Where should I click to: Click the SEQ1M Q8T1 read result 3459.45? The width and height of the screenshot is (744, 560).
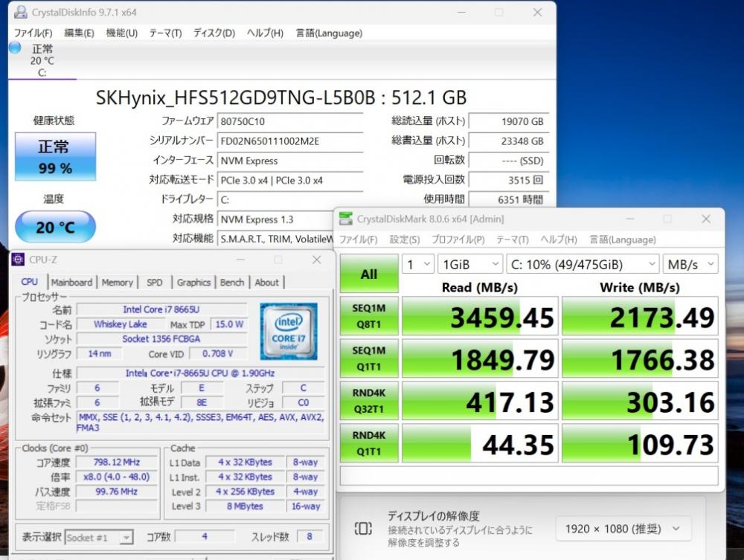[480, 316]
